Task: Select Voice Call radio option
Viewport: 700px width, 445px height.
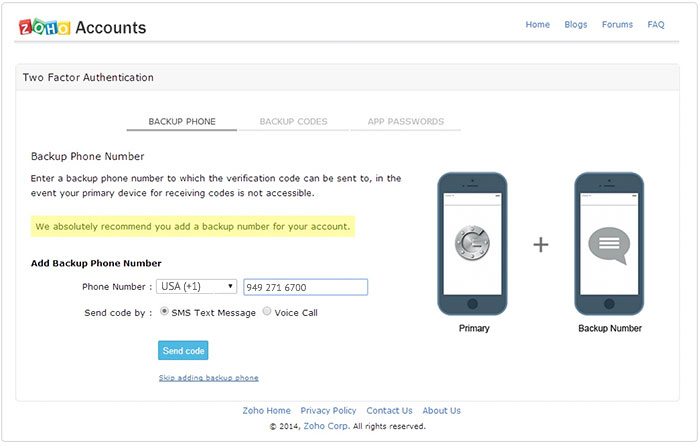Action: (x=267, y=312)
